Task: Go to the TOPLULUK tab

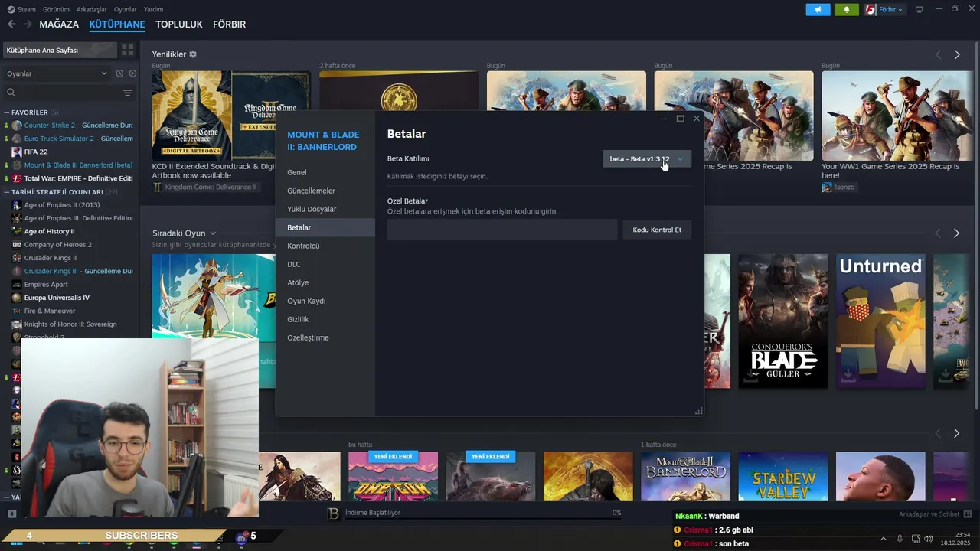Action: [179, 24]
